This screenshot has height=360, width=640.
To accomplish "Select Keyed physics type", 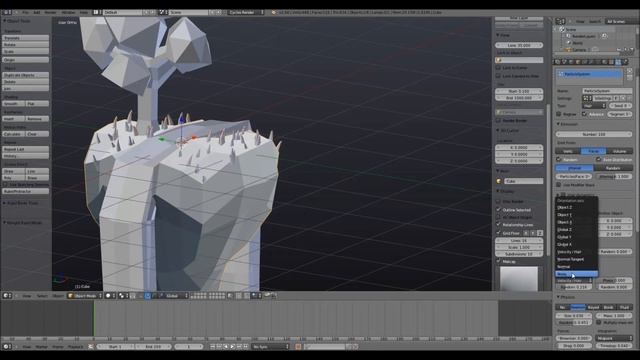I will (593, 307).
